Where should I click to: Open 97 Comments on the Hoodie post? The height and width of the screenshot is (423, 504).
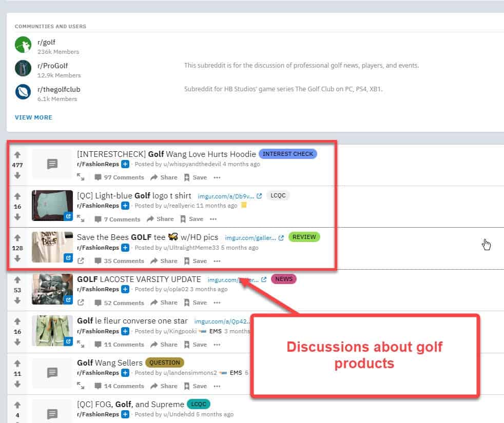[x=119, y=177]
